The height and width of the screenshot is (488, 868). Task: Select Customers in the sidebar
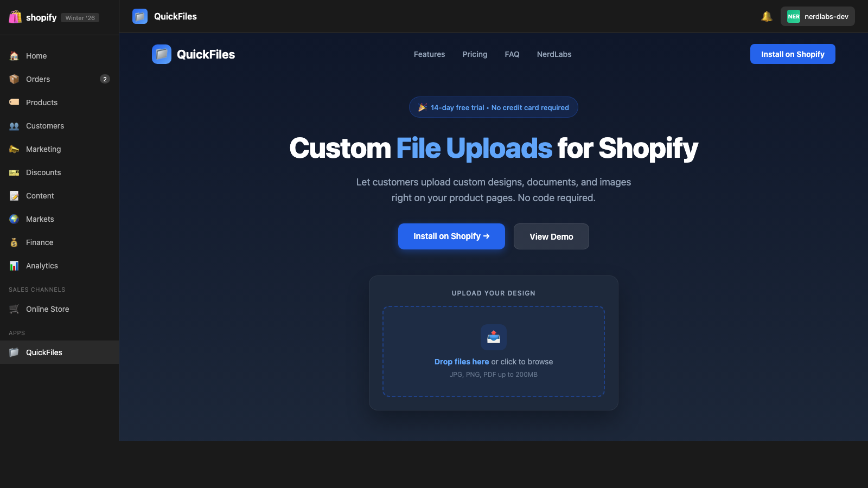click(60, 126)
